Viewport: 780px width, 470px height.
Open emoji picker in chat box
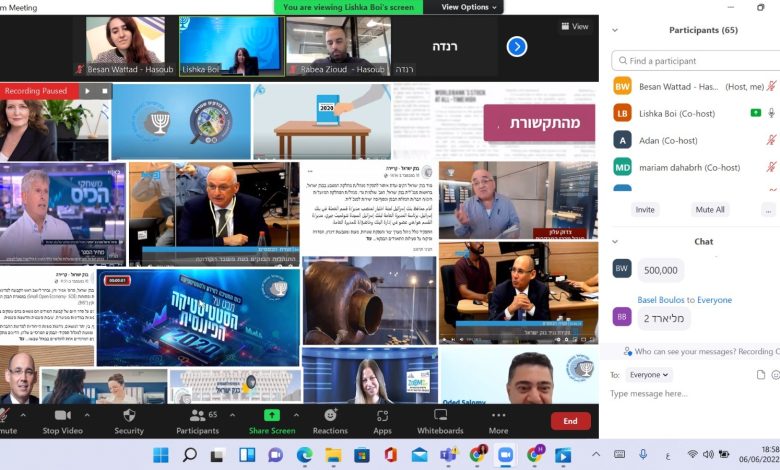point(775,375)
